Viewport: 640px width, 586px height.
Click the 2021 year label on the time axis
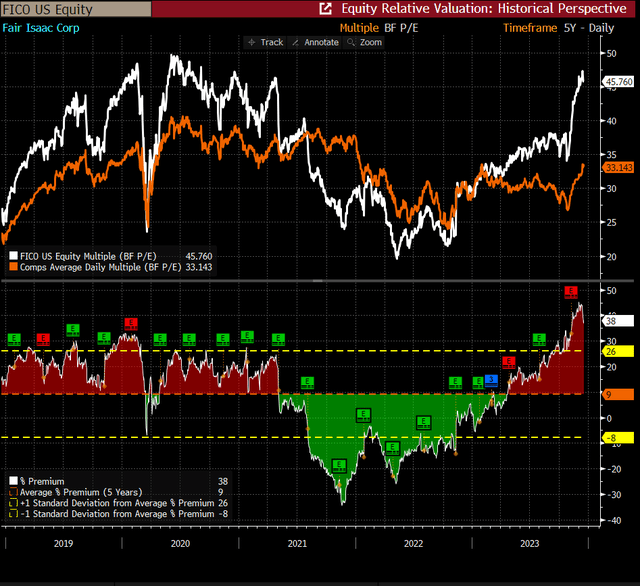297,544
